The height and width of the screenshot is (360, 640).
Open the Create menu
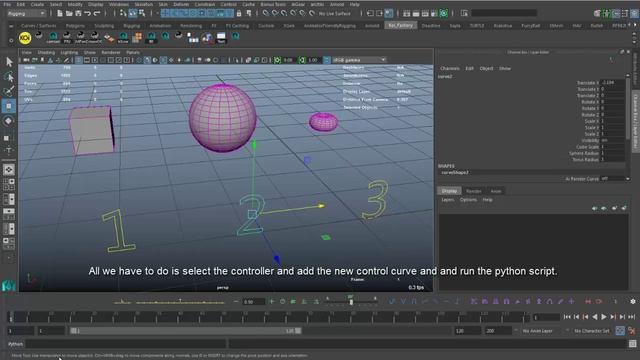tap(37, 4)
